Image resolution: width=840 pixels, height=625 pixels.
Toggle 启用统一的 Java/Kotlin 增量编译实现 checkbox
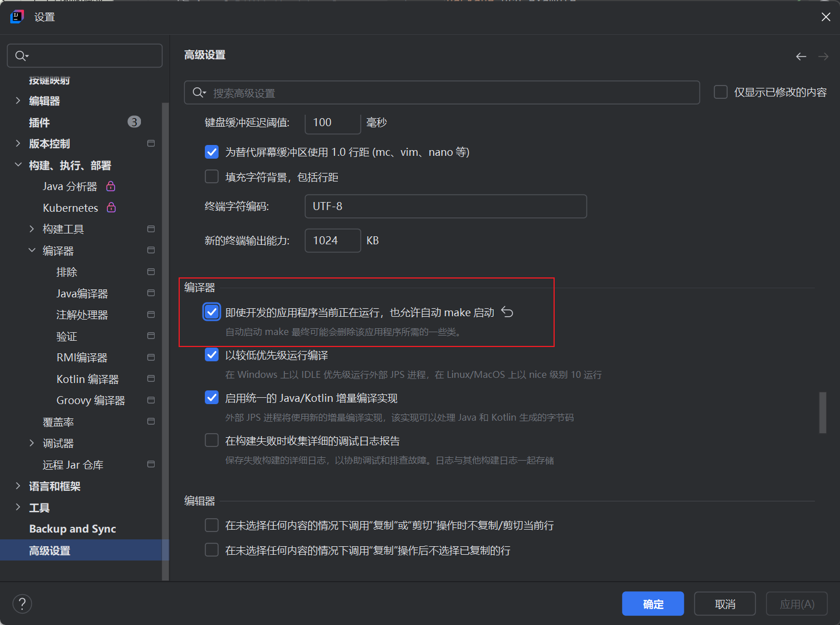coord(212,397)
